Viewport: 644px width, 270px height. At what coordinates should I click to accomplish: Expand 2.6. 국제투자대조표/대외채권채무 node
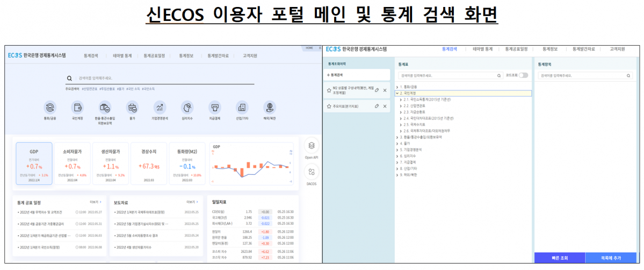pos(401,131)
